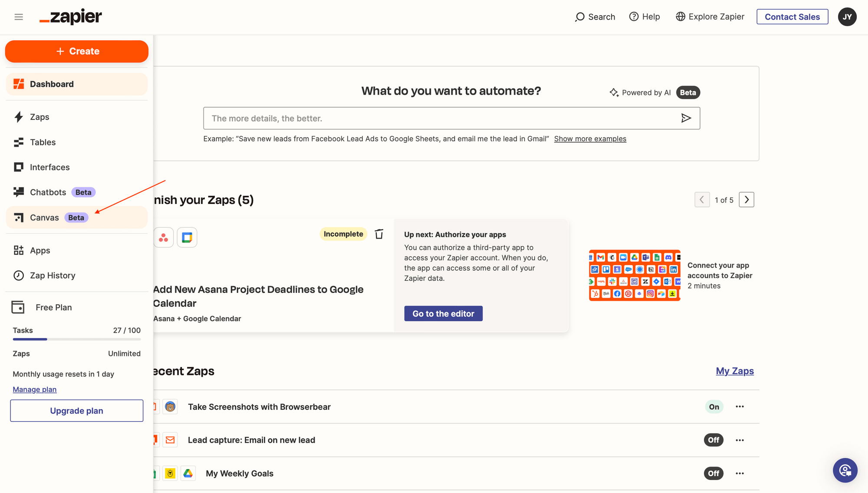The width and height of the screenshot is (868, 493).
Task: Open more options for Lead capture Zap
Action: tap(740, 440)
